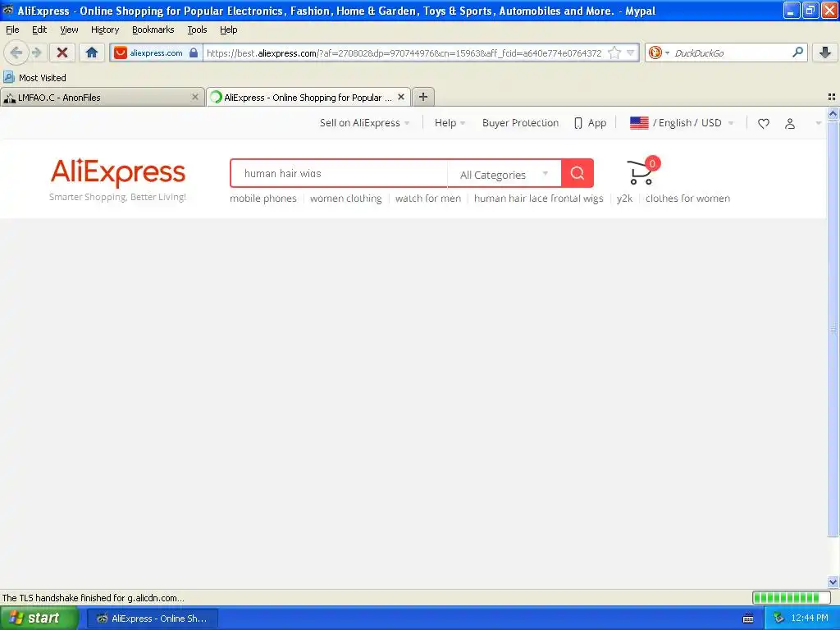Viewport: 840px width, 630px height.
Task: Open the shopping cart icon
Action: click(642, 171)
